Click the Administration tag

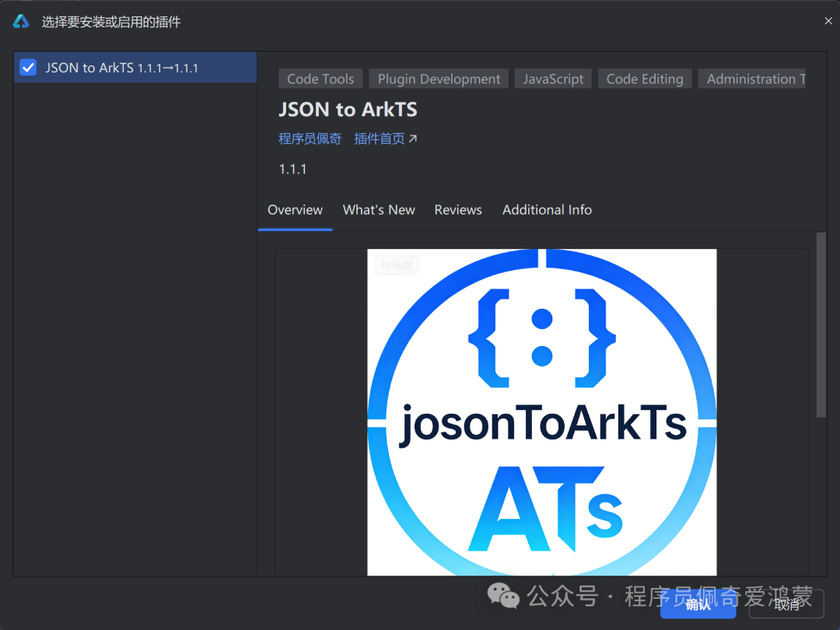[x=751, y=79]
